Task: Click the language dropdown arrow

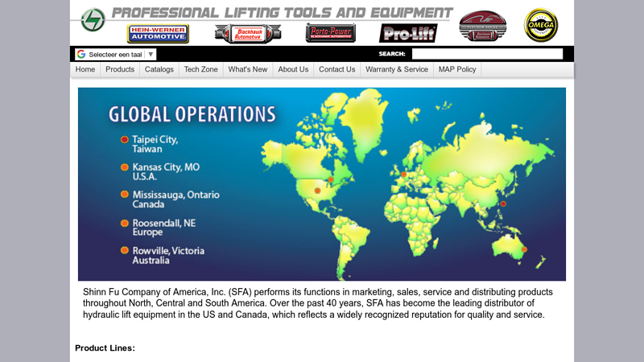Action: tap(151, 54)
